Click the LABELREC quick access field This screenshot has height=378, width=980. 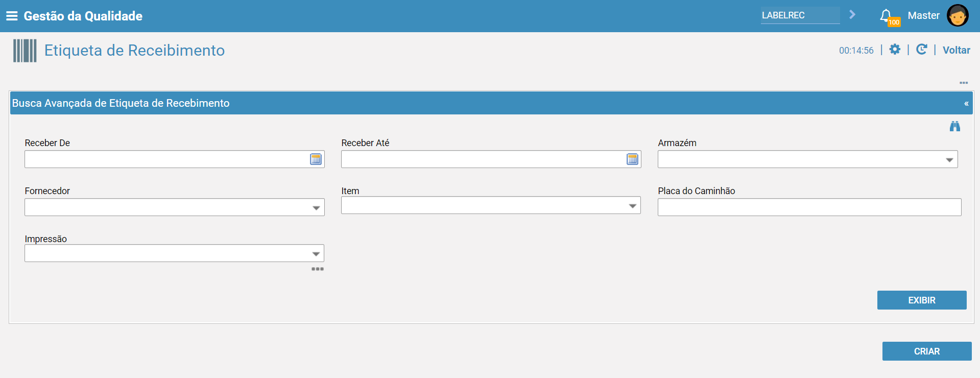pyautogui.click(x=800, y=15)
